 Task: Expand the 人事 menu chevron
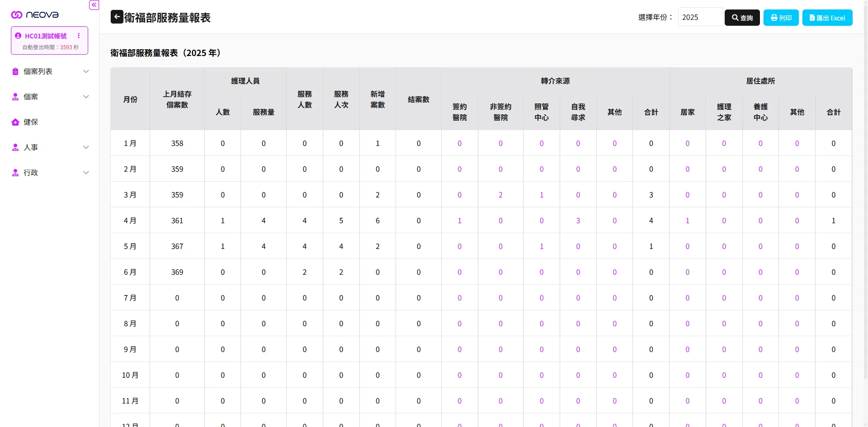tap(86, 147)
